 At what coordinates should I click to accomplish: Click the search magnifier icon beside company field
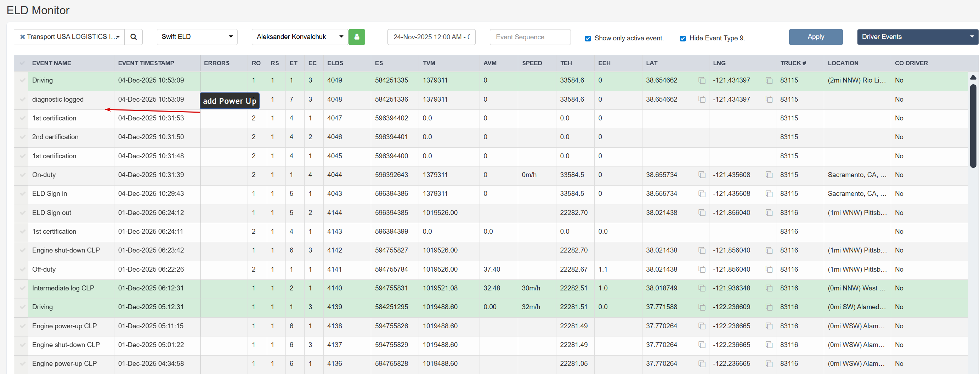pos(134,37)
